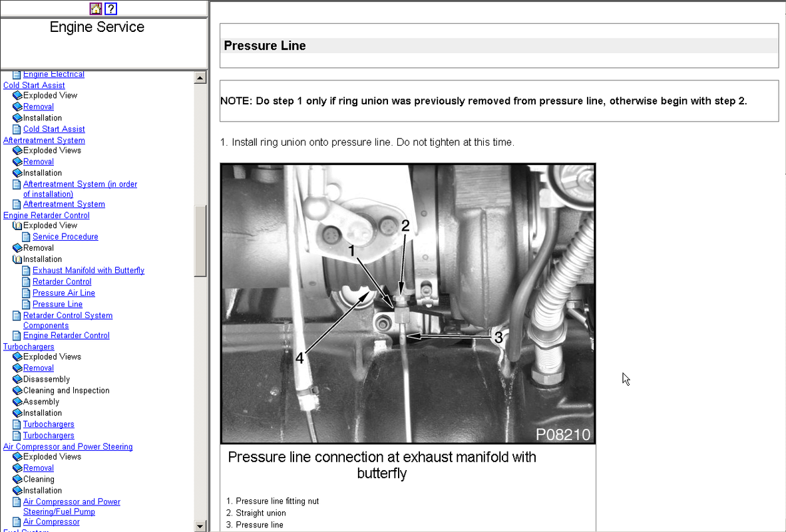This screenshot has height=532, width=786.
Task: Click legend entry 'Pressure line fitting nut'
Action: pyautogui.click(x=278, y=501)
